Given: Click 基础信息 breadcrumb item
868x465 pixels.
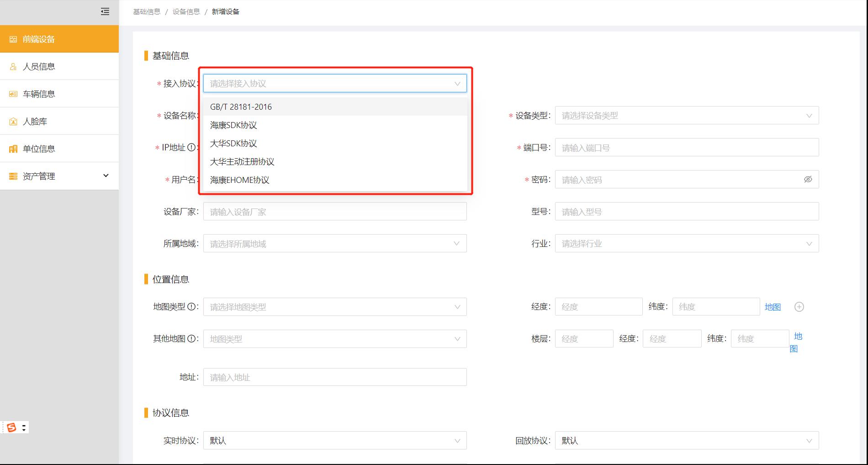Looking at the screenshot, I should click(x=146, y=11).
